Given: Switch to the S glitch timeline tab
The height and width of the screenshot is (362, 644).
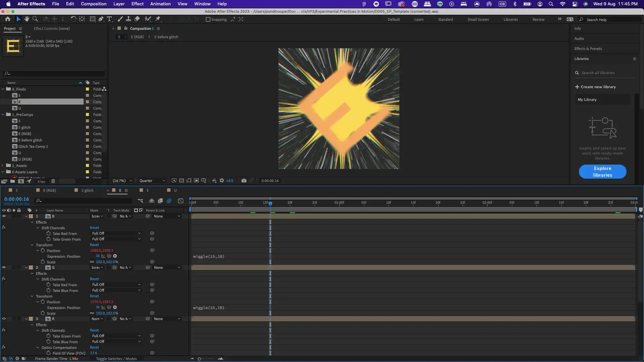Looking at the screenshot, I should pyautogui.click(x=87, y=190).
